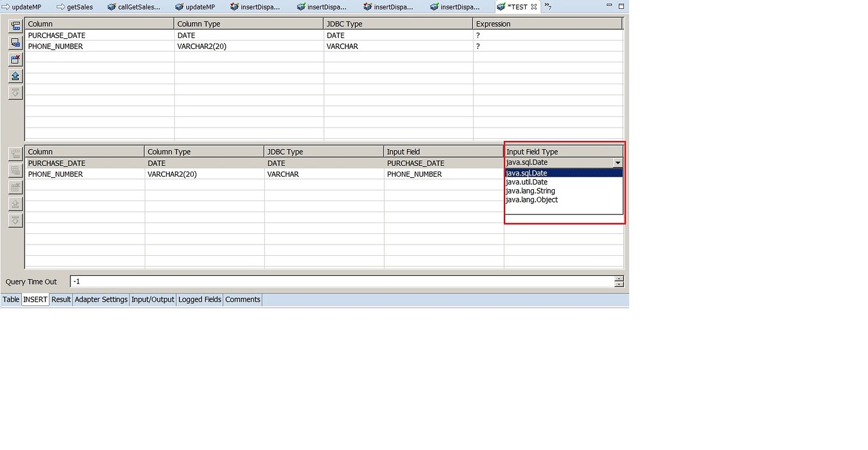Click the disabled move-down icon beside the lower grid

[16, 220]
